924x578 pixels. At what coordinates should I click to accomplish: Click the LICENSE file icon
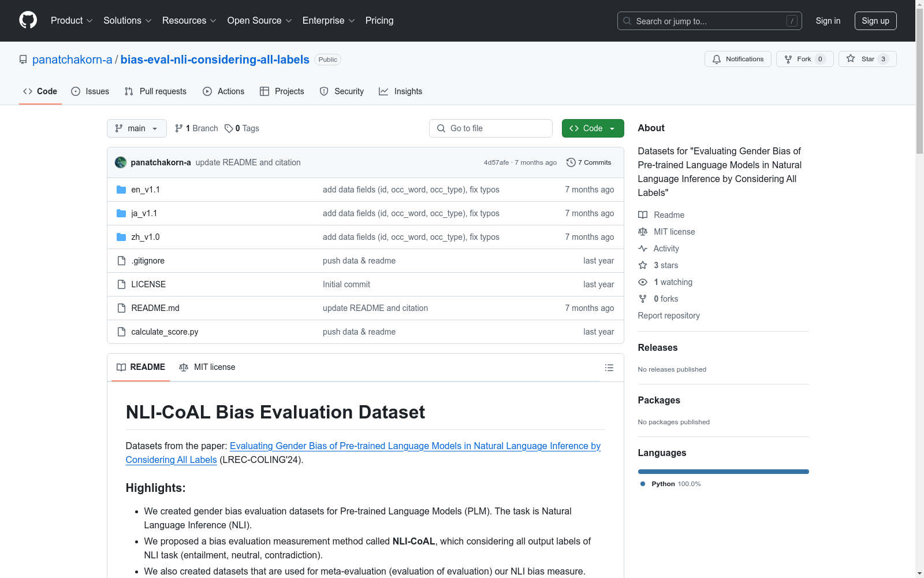tap(121, 284)
